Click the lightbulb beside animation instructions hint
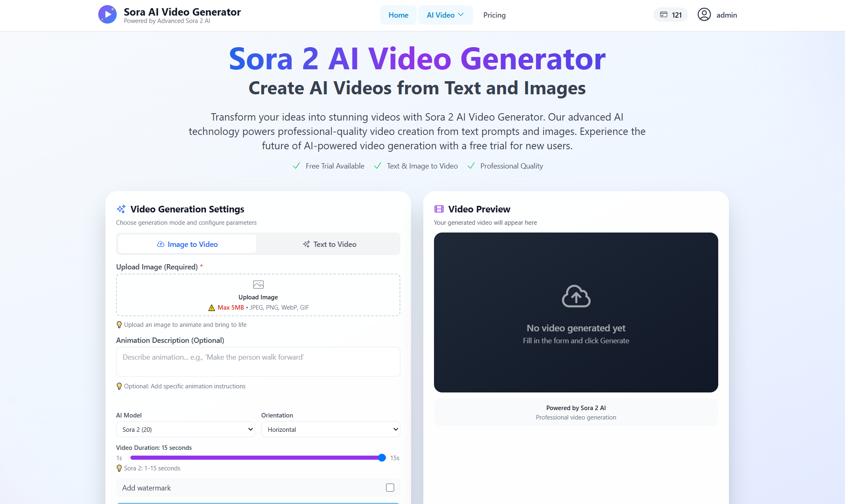 119,386
